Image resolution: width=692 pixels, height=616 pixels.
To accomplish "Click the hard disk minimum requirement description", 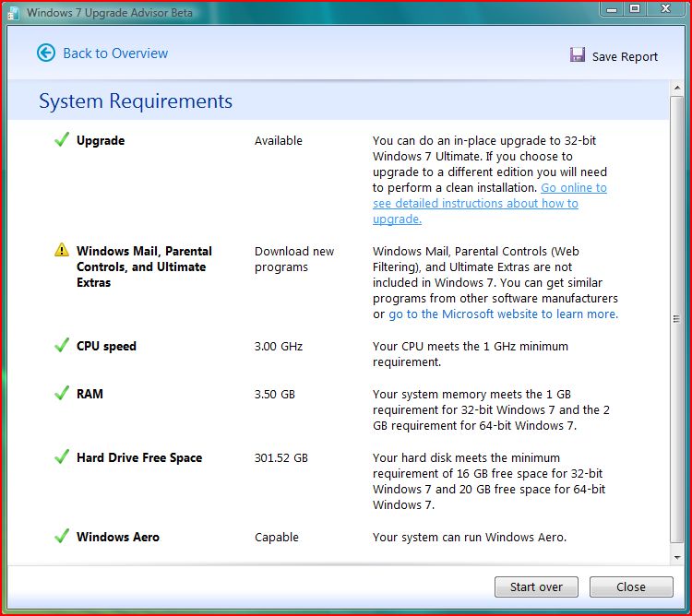I will [x=489, y=481].
